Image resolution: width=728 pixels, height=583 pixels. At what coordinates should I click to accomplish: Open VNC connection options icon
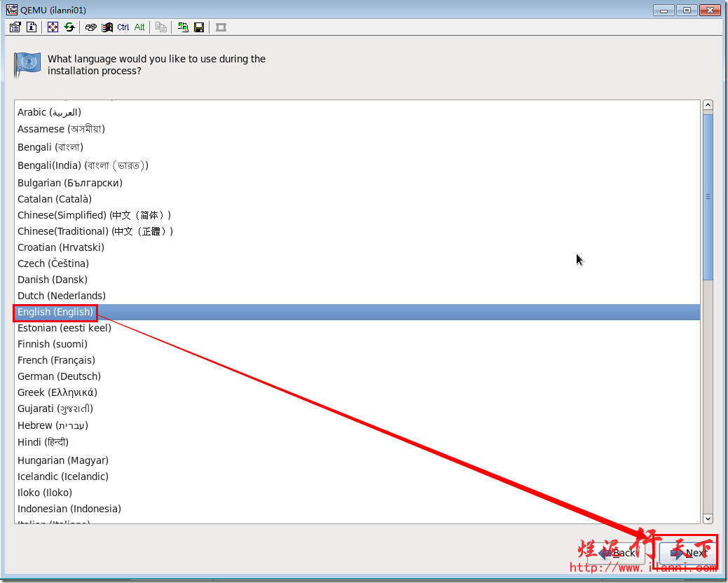pyautogui.click(x=15, y=27)
